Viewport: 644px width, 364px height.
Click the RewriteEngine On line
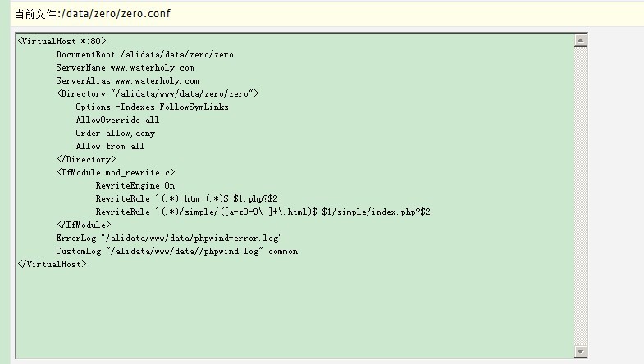[x=135, y=185]
